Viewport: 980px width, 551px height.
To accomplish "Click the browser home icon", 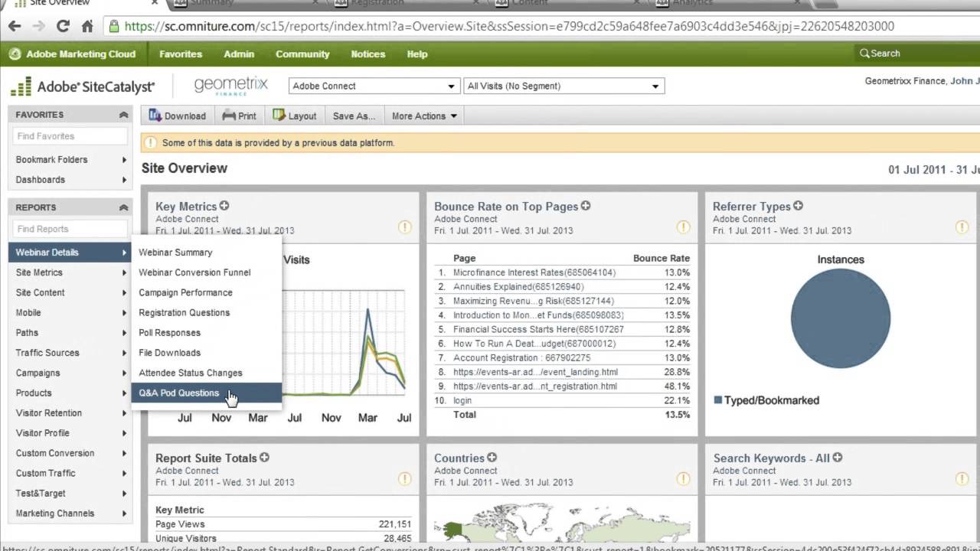I will pos(87,26).
